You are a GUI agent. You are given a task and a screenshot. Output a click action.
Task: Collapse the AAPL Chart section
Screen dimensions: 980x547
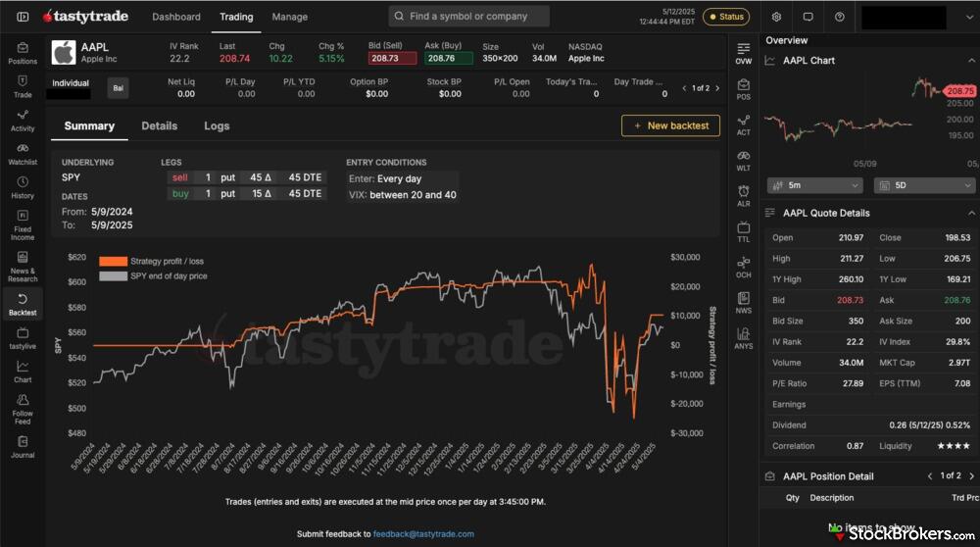point(971,61)
